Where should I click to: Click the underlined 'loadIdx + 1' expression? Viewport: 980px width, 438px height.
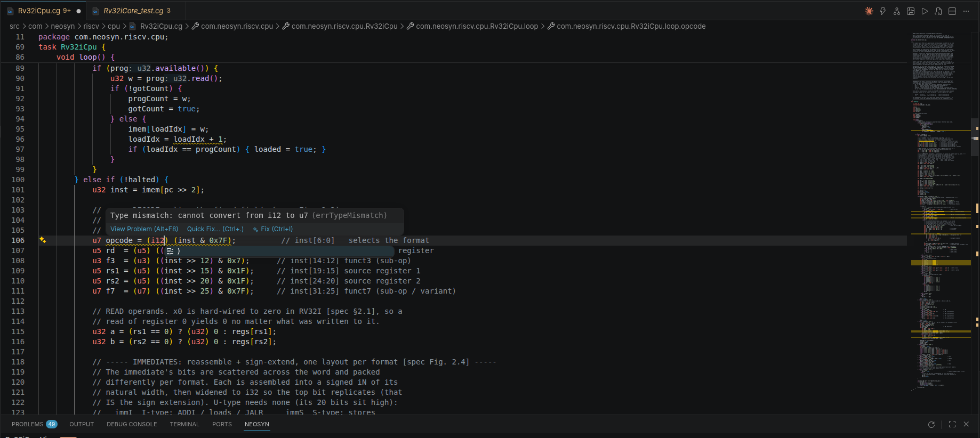198,139
